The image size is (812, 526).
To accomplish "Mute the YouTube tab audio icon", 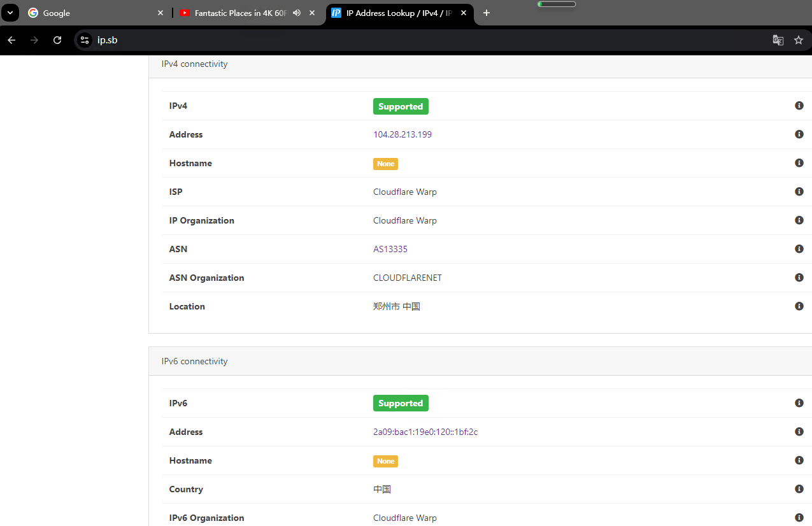I will (297, 13).
